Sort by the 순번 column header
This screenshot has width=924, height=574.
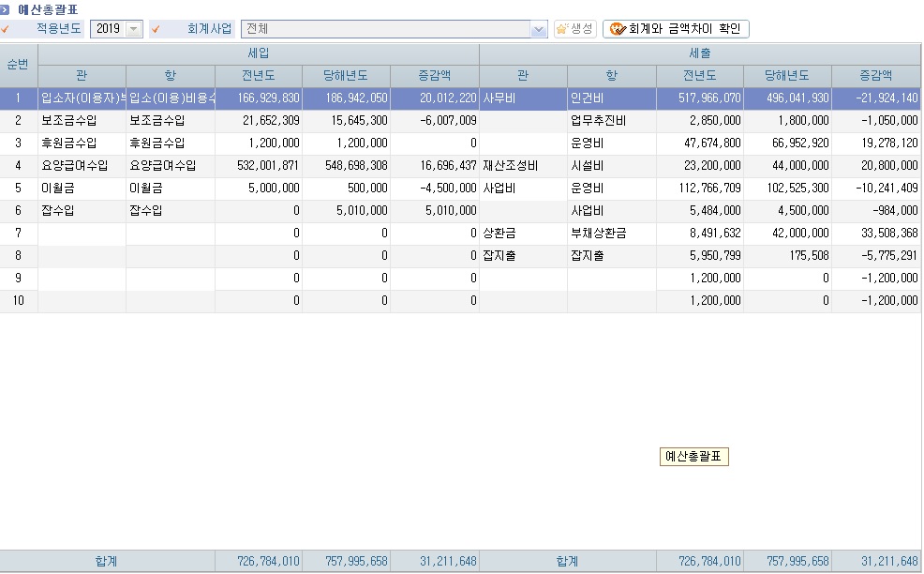[18, 65]
